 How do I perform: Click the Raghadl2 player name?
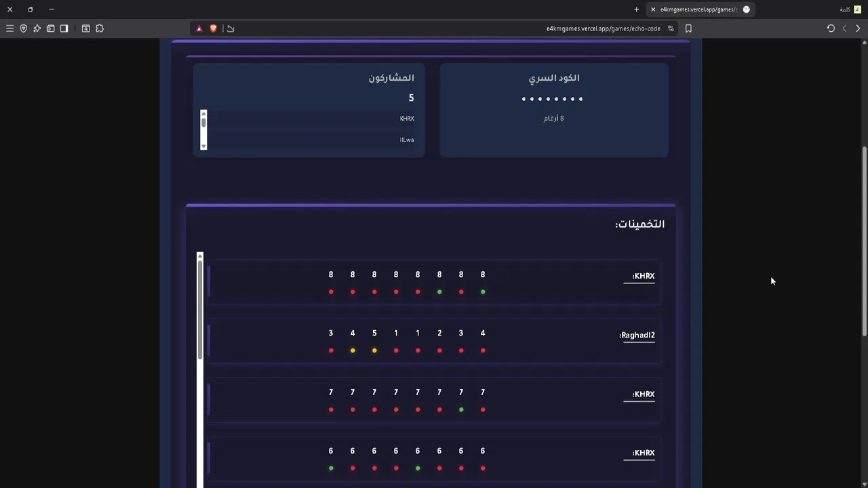pos(637,335)
